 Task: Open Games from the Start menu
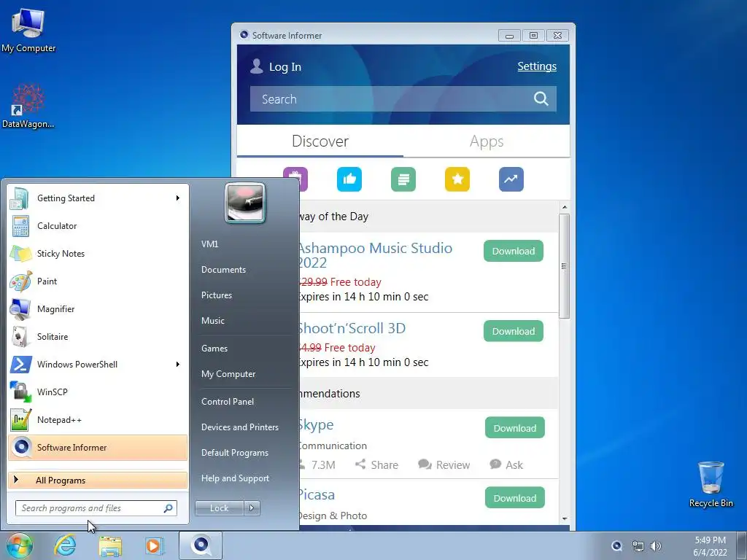click(x=214, y=349)
